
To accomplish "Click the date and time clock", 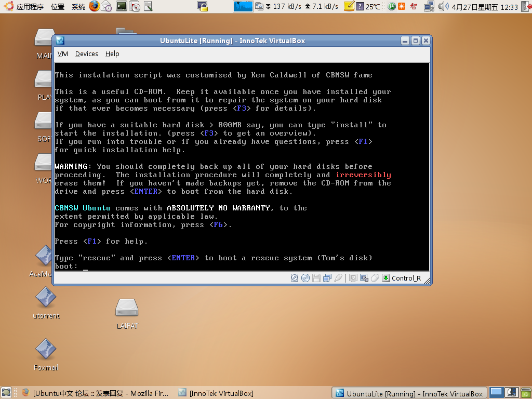I will (x=485, y=7).
